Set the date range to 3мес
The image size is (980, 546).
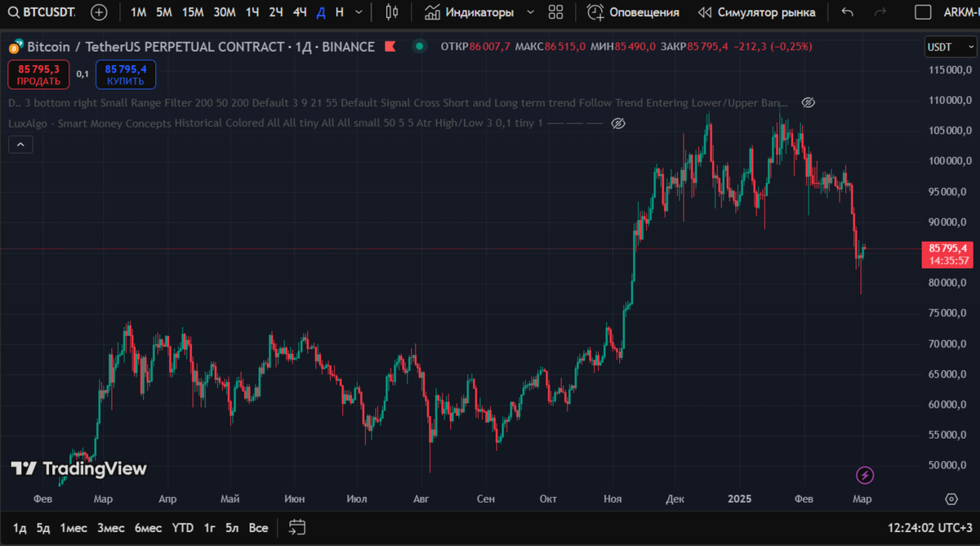point(111,528)
